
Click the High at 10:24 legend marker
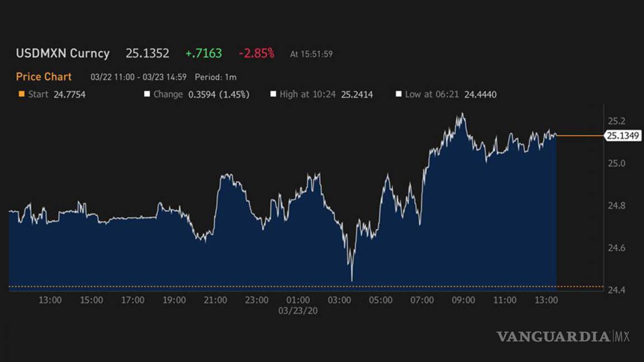pyautogui.click(x=273, y=94)
